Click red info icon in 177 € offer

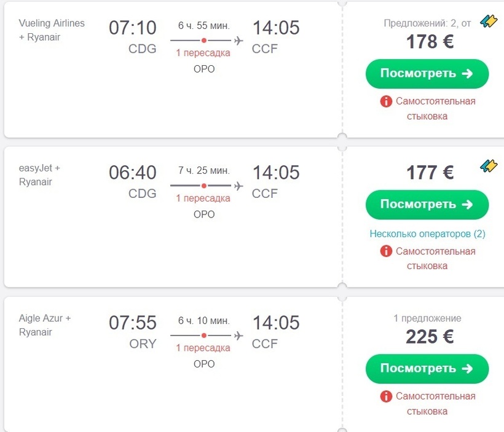pyautogui.click(x=386, y=251)
